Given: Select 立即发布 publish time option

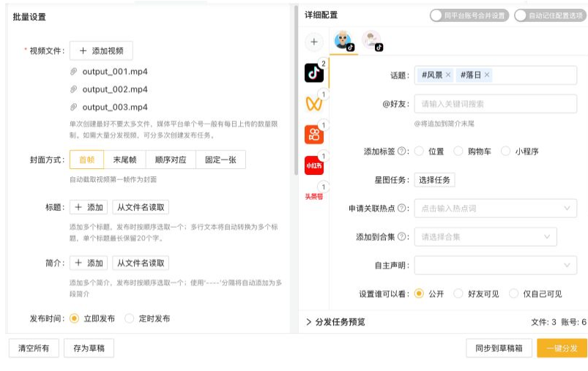Looking at the screenshot, I should tap(74, 318).
